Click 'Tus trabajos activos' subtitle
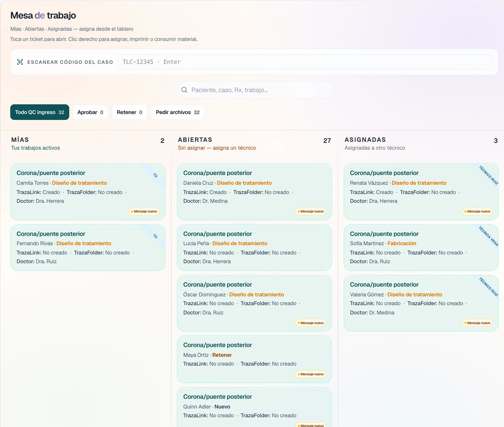This screenshot has width=504, height=427. pos(36,148)
